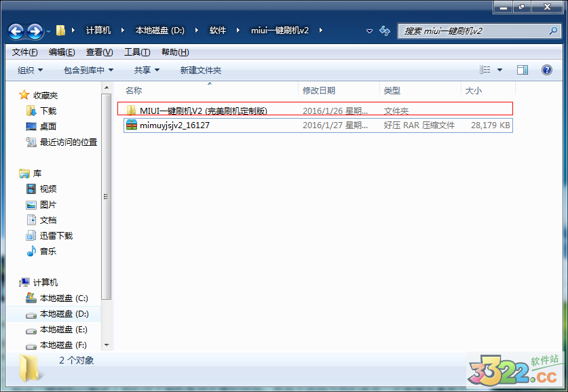Click the navigation pane scrollbar thumb
Screen dimensions: 568x392
(106, 197)
